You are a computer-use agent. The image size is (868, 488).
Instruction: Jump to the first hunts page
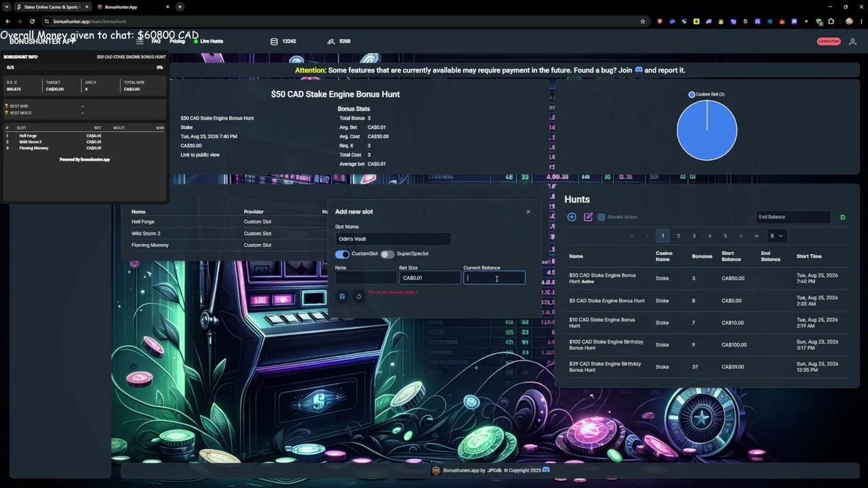631,236
